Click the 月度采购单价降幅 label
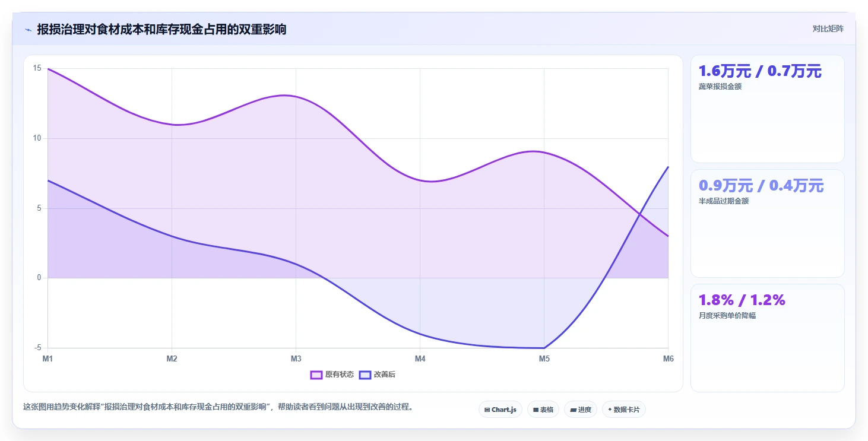Viewport: 868px width, 441px height. (x=727, y=316)
